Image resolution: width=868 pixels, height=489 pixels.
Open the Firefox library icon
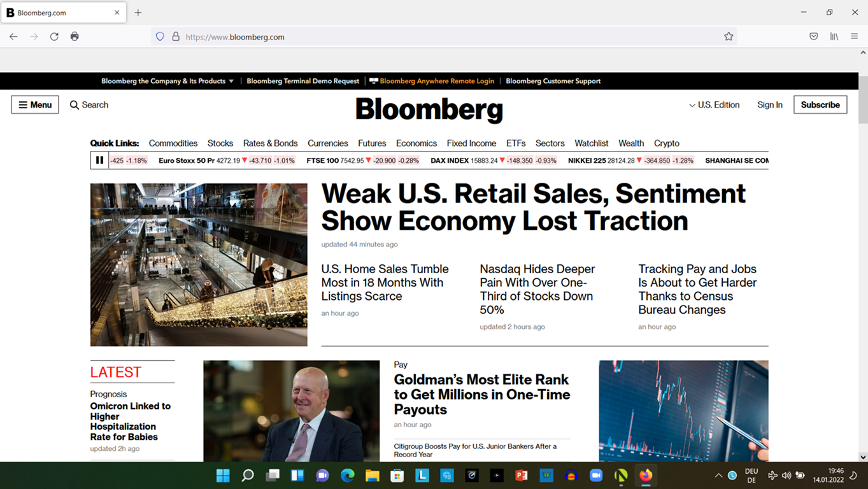tap(834, 37)
